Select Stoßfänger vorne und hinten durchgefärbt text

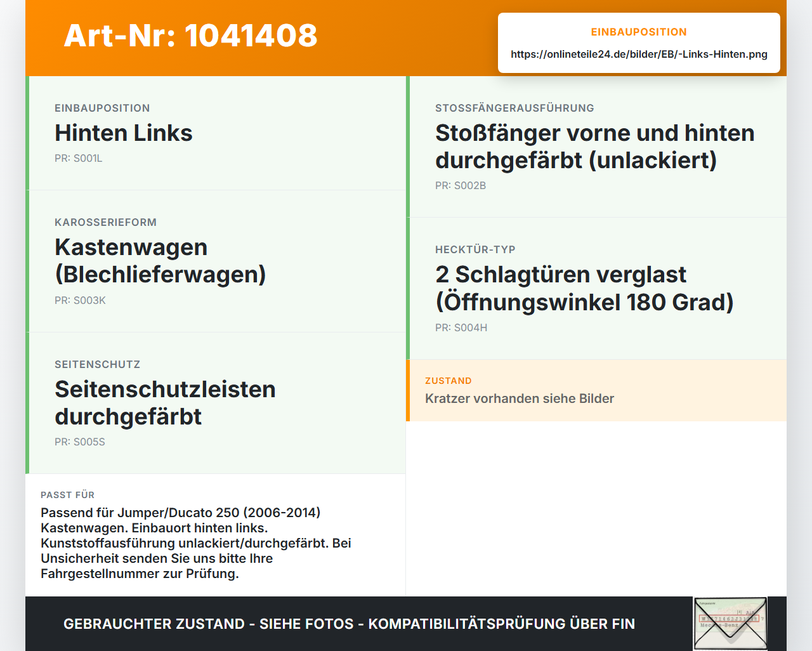tap(595, 147)
